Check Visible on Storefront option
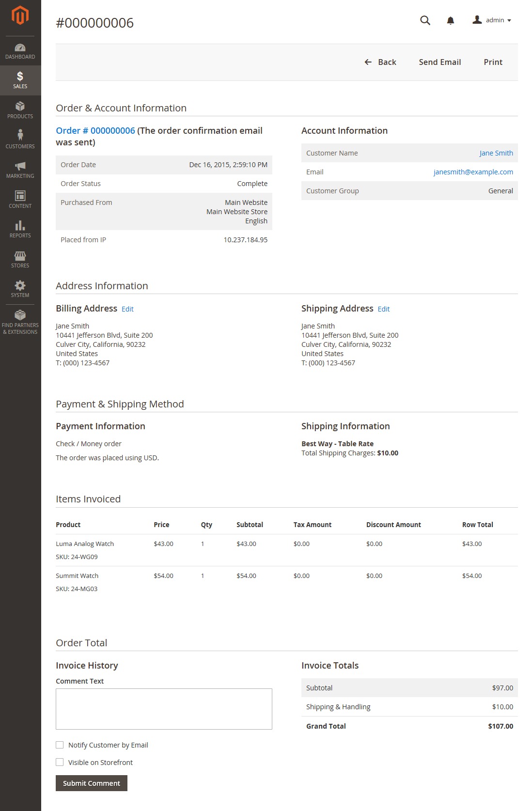The image size is (532, 811). pos(60,762)
